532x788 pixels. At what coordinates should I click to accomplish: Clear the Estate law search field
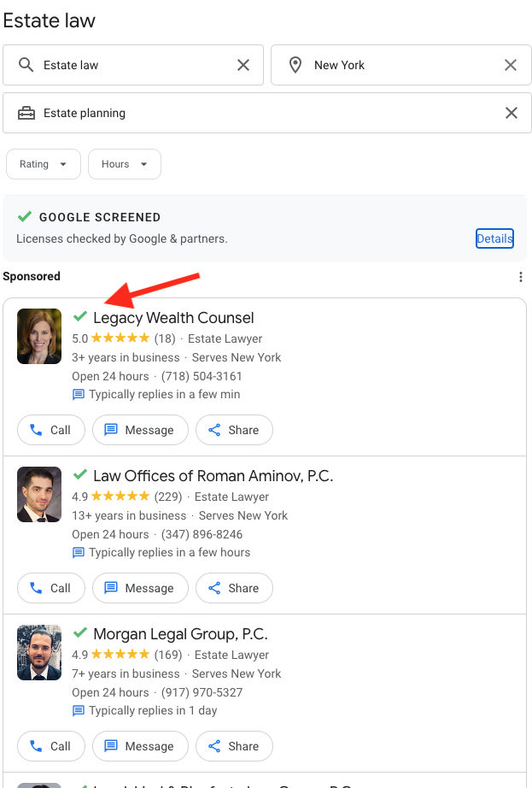[243, 65]
